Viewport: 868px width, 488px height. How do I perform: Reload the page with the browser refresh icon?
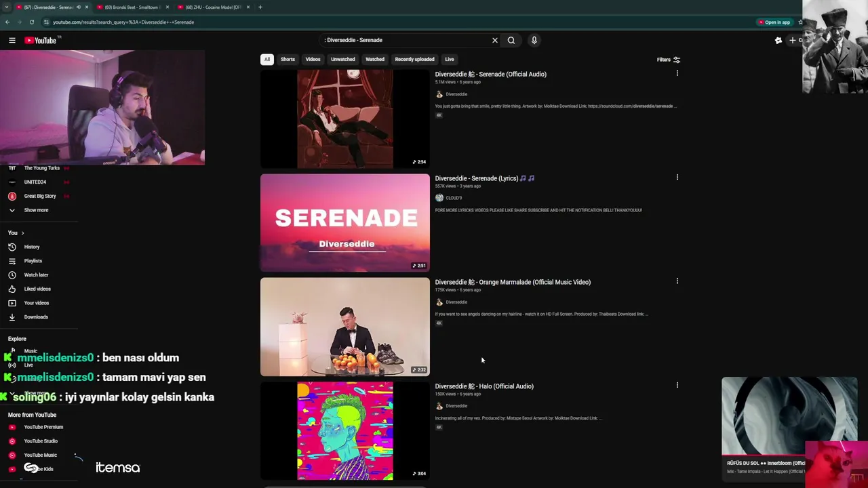[31, 22]
